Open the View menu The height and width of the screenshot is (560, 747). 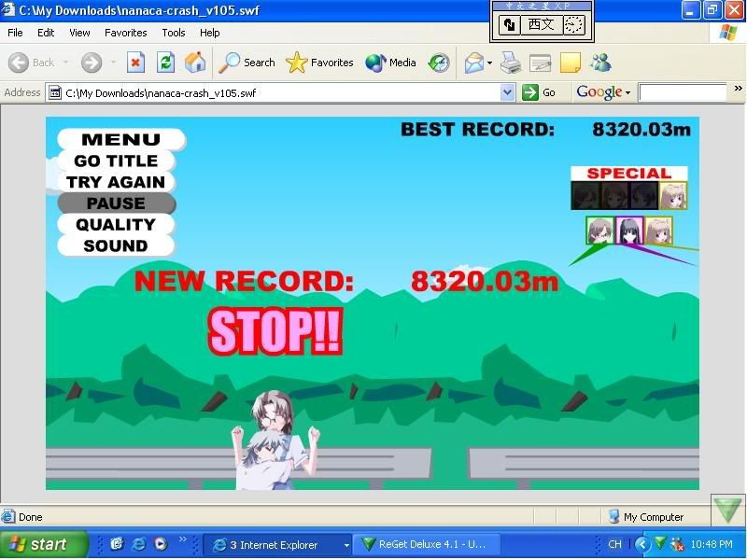(x=79, y=33)
